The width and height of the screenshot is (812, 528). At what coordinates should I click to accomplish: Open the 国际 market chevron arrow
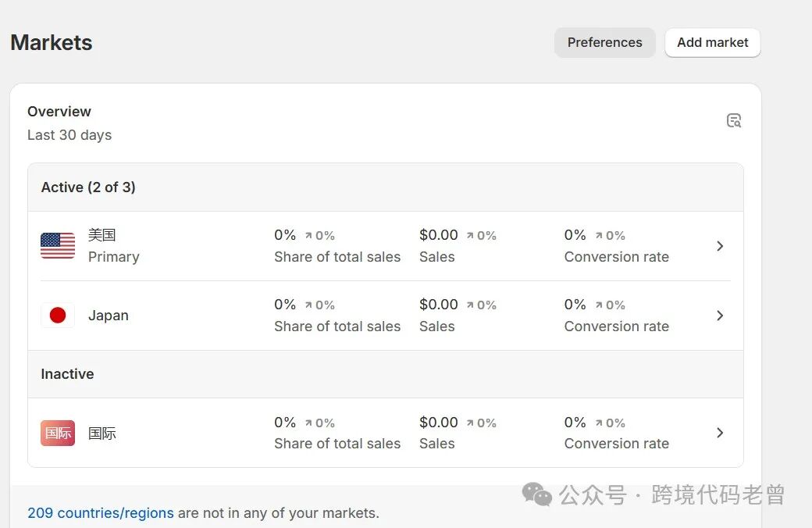720,433
